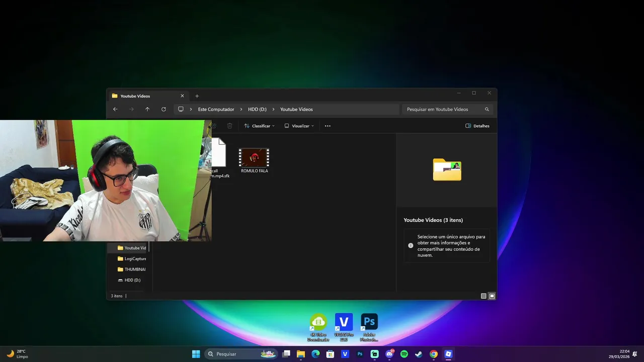Open Discord from the taskbar
This screenshot has height=362, width=644.
(x=389, y=354)
